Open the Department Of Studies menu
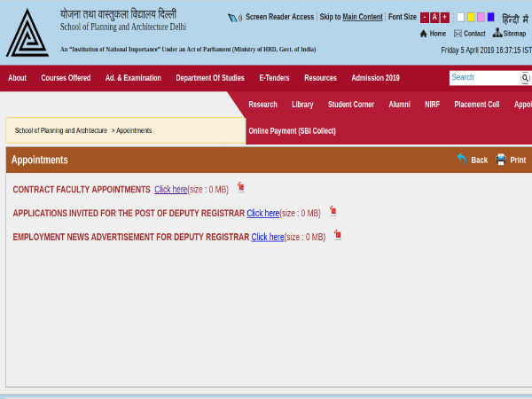Image resolution: width=532 pixels, height=399 pixels. 210,78
